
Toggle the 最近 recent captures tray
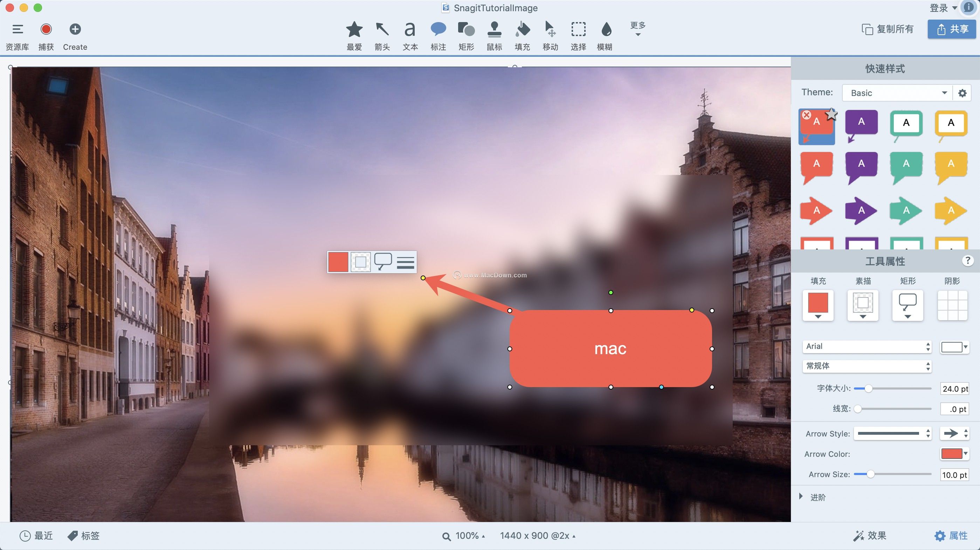point(36,536)
